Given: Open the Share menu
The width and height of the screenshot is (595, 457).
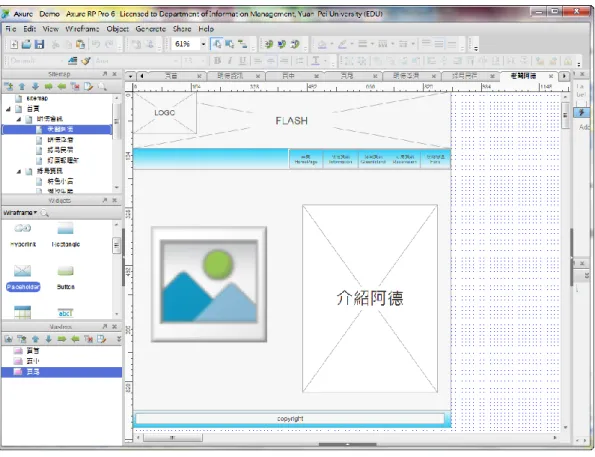Looking at the screenshot, I should 182,29.
